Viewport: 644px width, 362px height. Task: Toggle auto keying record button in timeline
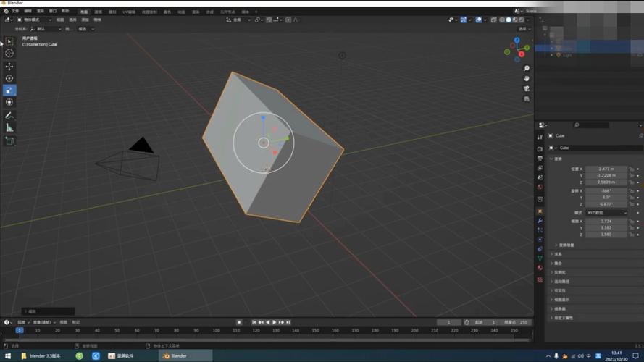click(x=239, y=323)
